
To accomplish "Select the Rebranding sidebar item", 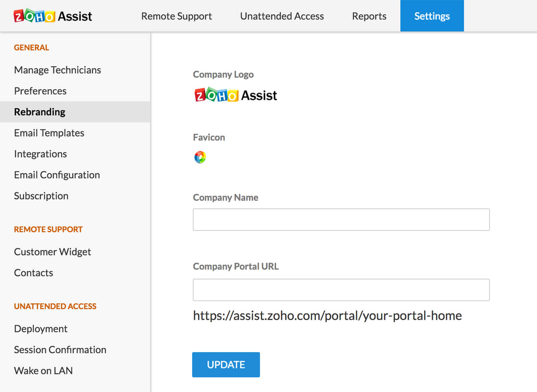I will (40, 112).
